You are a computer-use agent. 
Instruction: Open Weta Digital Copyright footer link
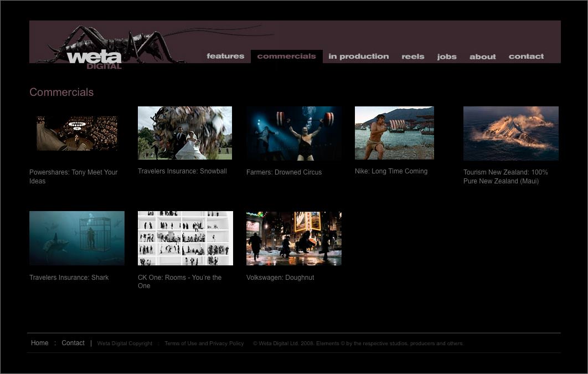tap(125, 343)
